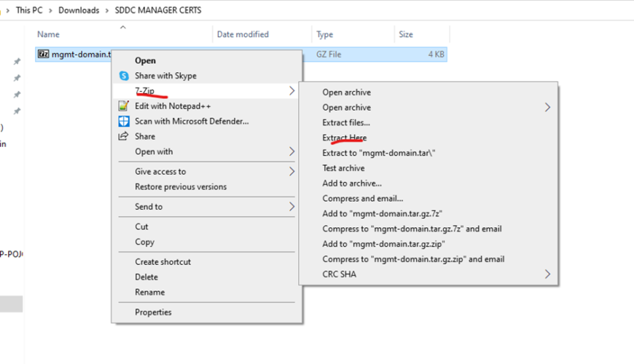Click the Skype icon beside Share with Skype

coord(124,76)
